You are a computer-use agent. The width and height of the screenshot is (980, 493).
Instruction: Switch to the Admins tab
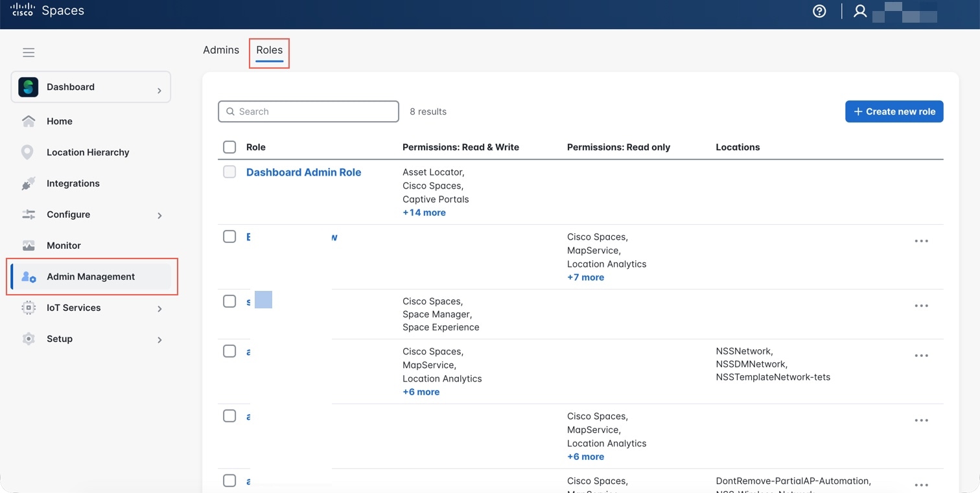coord(221,50)
